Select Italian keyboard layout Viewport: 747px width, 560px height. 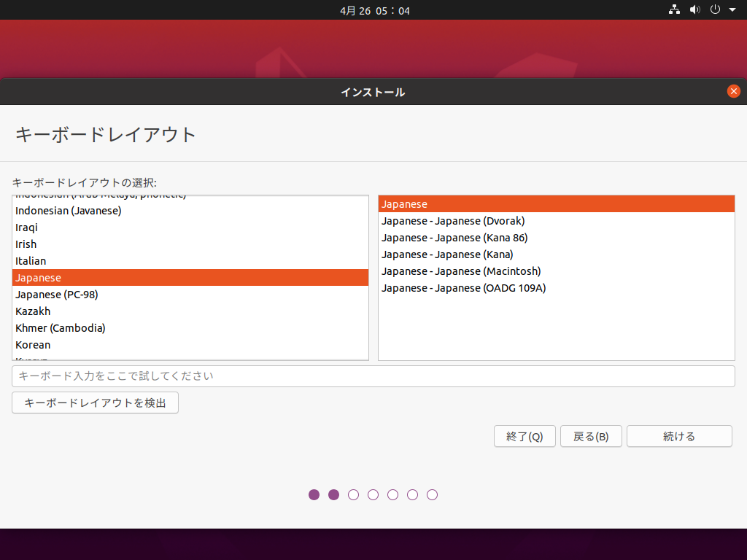(x=190, y=260)
